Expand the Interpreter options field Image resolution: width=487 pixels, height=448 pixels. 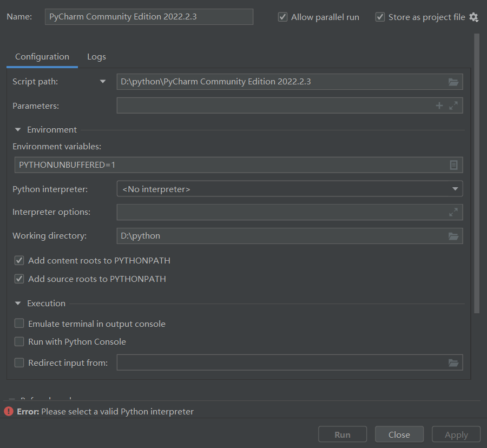(453, 212)
